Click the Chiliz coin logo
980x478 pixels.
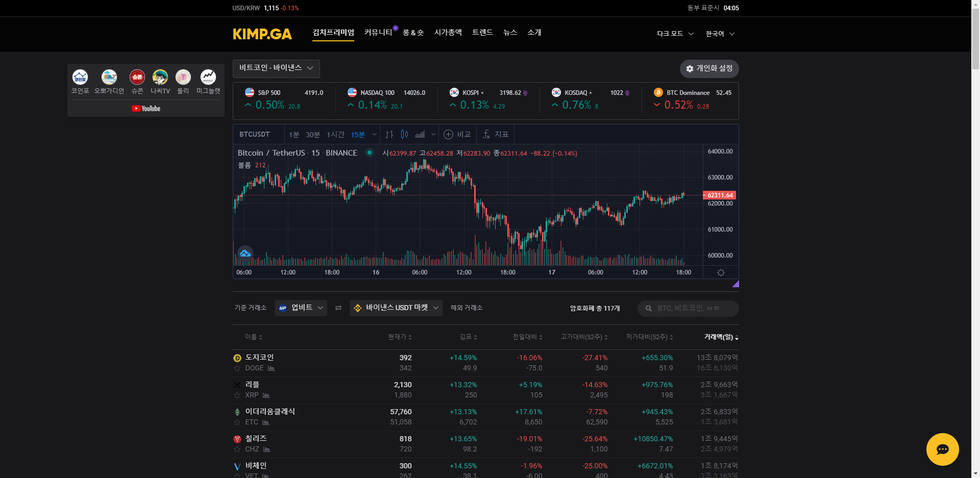237,439
